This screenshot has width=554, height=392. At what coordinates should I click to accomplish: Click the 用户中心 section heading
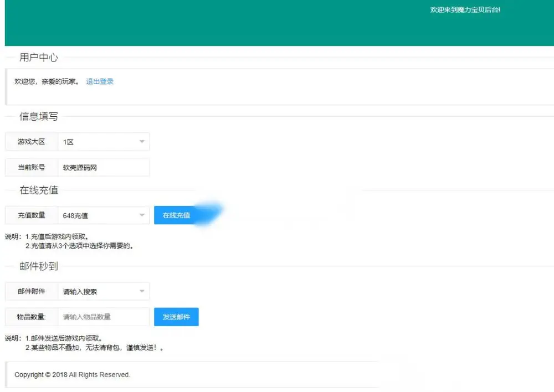pos(39,57)
